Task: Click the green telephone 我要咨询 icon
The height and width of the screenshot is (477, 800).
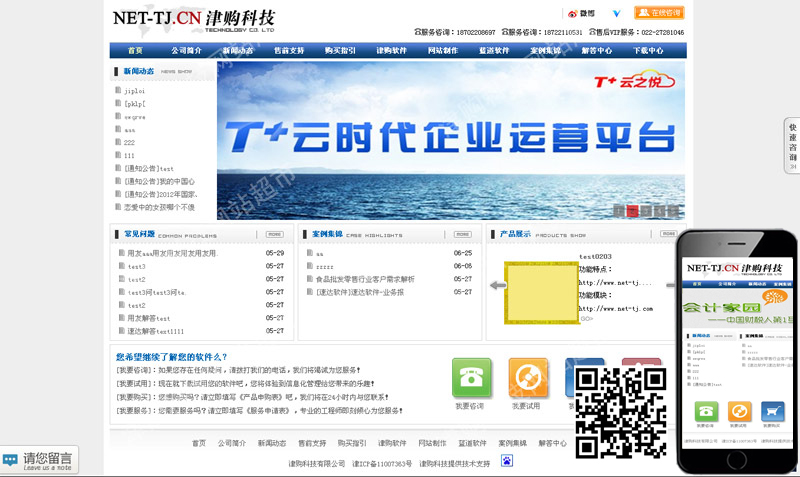Action: [471, 378]
